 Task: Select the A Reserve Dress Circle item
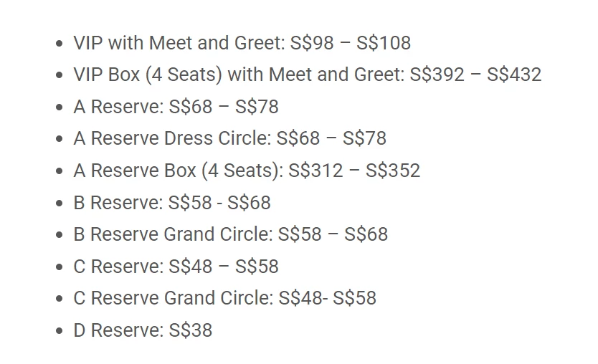pos(230,138)
